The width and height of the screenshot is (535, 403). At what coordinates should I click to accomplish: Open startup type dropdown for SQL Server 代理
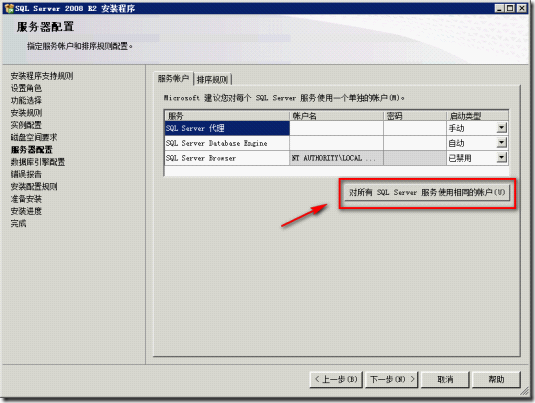click(501, 128)
